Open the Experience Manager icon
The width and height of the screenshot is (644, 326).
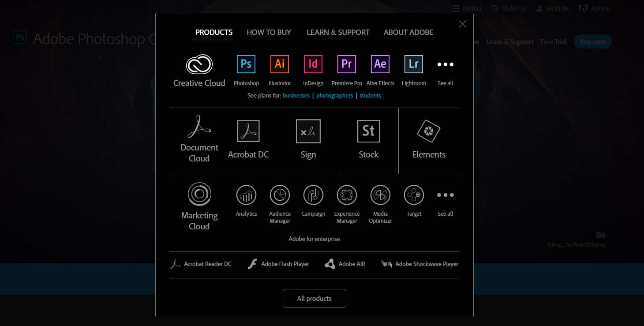pyautogui.click(x=347, y=195)
